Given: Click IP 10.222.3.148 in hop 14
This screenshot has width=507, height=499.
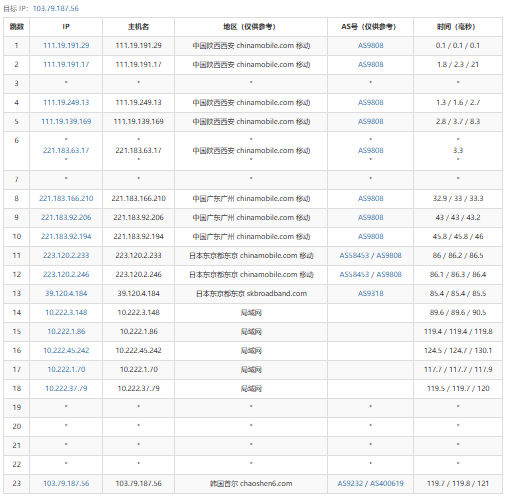Looking at the screenshot, I should click(x=66, y=312).
